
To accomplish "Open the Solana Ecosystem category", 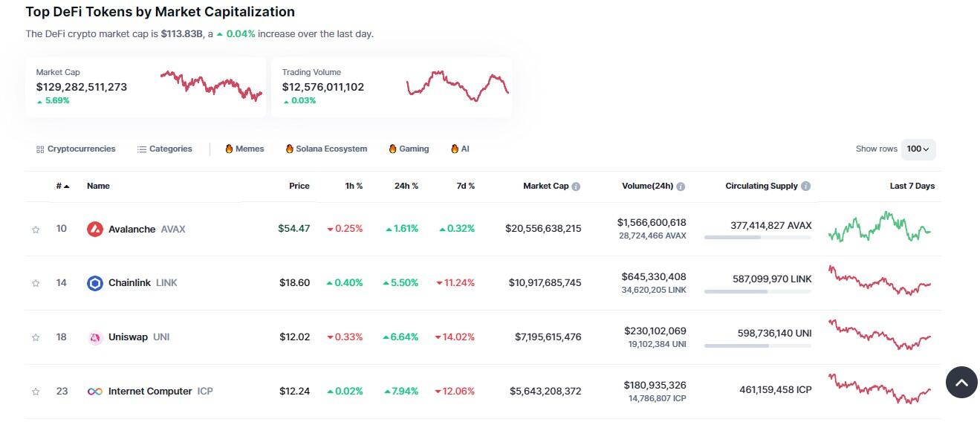I will pos(326,149).
